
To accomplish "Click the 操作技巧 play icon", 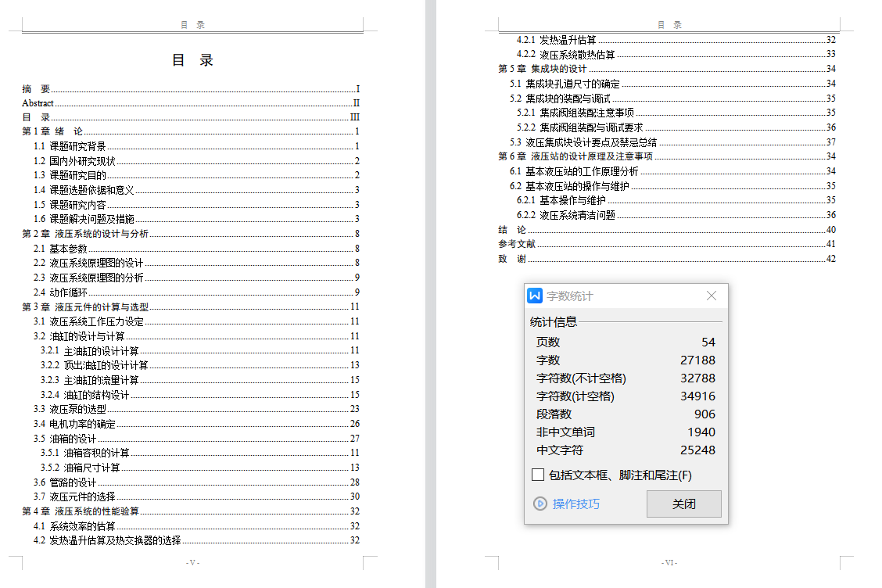I will tap(540, 504).
